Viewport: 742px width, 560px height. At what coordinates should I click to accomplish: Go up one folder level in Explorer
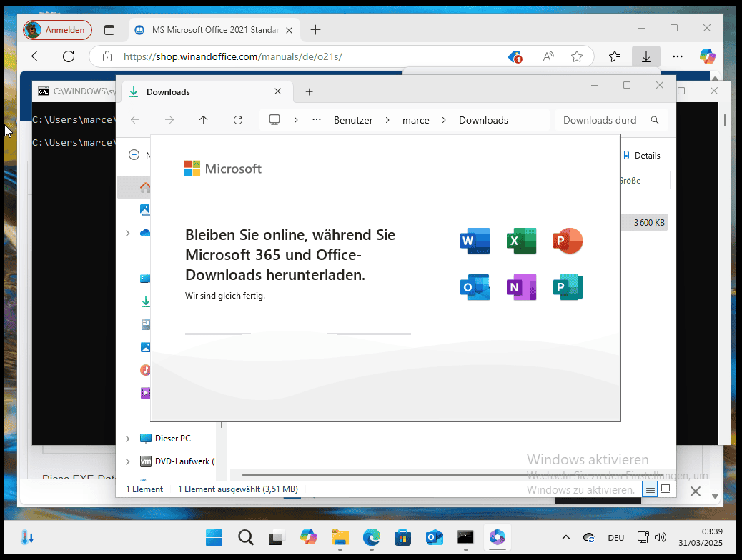204,120
